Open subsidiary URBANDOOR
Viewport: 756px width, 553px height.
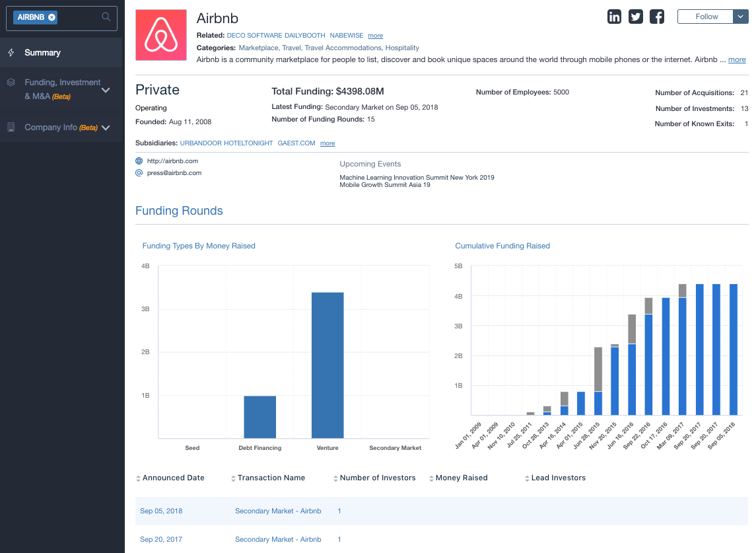[201, 143]
